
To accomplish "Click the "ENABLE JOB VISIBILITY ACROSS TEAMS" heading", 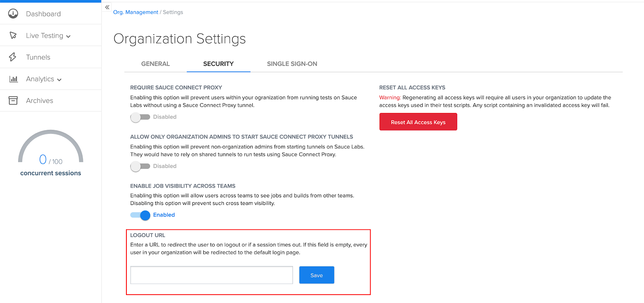I will point(183,186).
